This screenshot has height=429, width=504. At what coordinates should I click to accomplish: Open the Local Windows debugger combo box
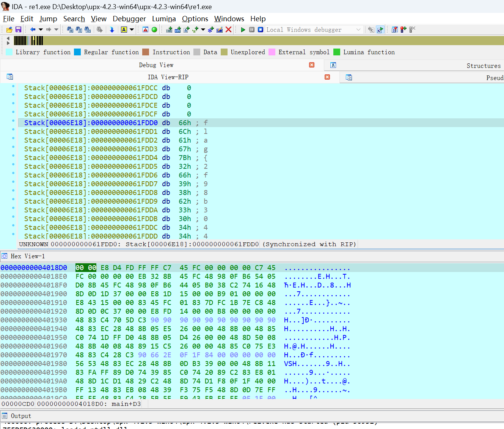click(314, 30)
